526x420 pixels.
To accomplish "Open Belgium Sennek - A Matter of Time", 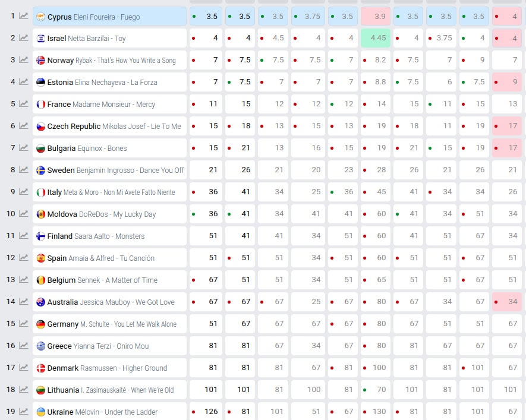I will [109, 280].
